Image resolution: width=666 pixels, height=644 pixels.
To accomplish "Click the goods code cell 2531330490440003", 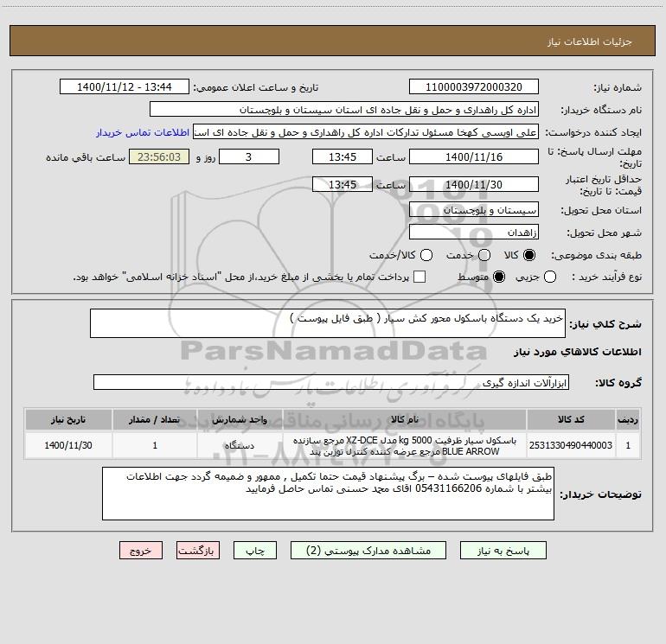I will [571, 445].
